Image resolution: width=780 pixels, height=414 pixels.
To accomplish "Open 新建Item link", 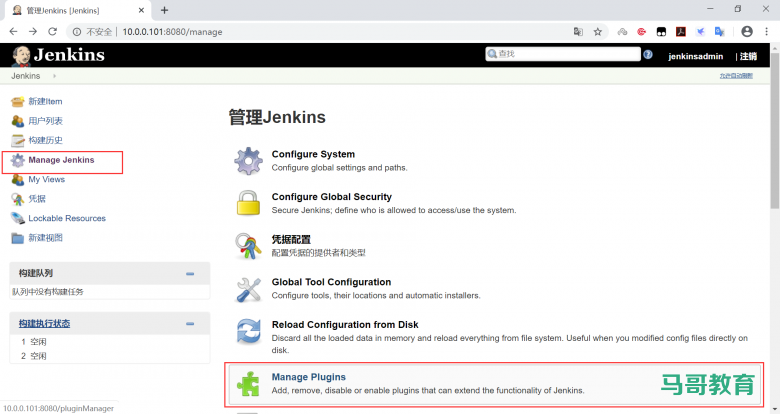I will (45, 102).
